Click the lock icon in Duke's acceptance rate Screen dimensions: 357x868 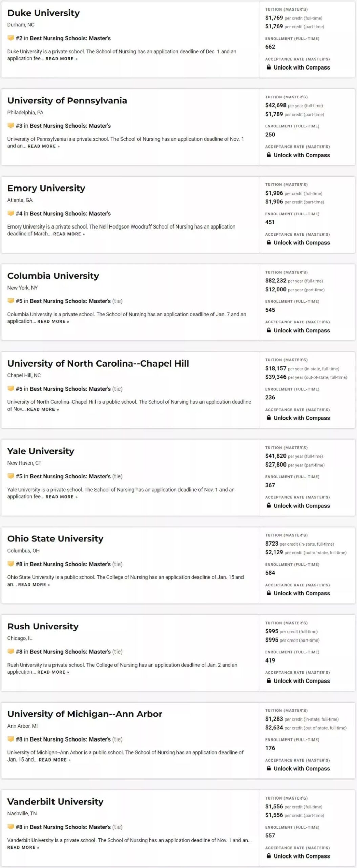point(269,67)
